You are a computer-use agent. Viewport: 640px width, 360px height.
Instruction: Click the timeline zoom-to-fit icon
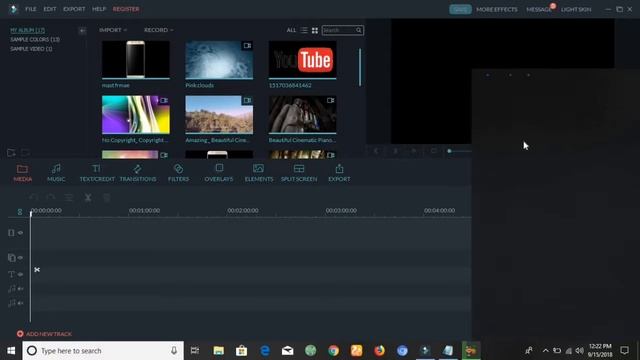pyautogui.click(x=20, y=211)
